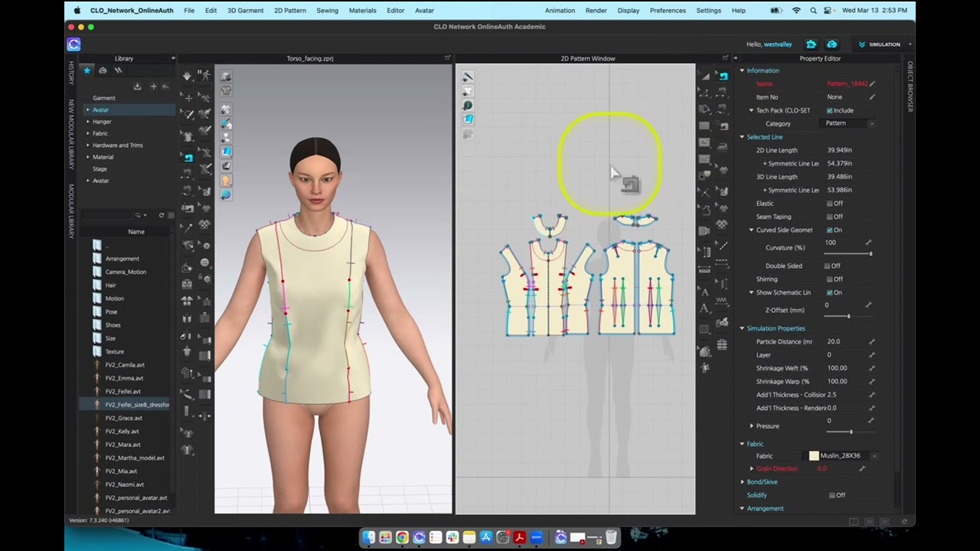Select the FV2_Martha_model.avt avatar file

click(x=135, y=458)
